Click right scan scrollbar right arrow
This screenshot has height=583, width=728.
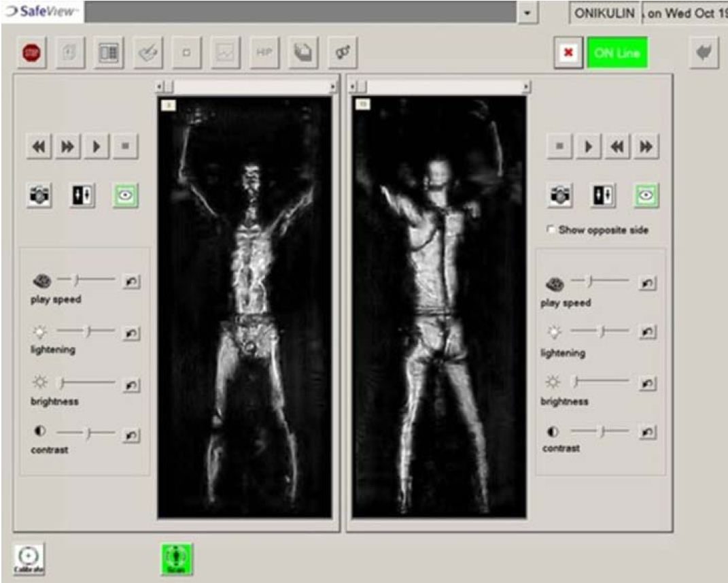click(x=526, y=86)
